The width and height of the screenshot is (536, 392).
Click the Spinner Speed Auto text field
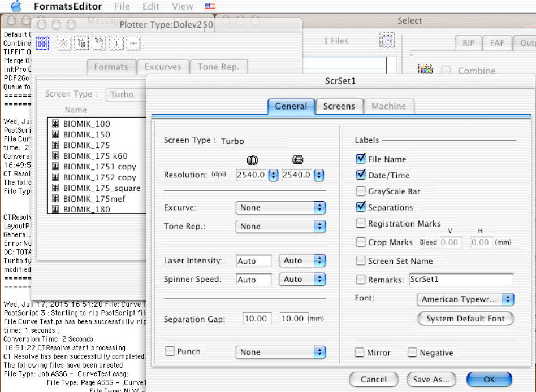(x=254, y=280)
